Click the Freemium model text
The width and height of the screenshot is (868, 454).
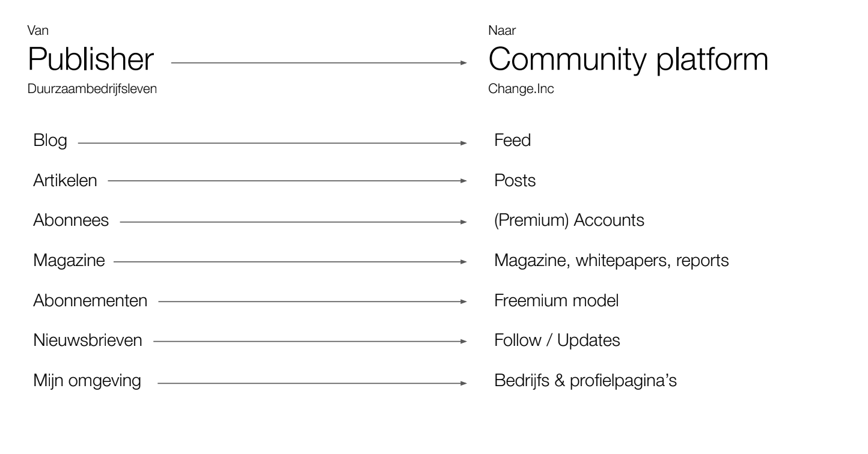[556, 300]
